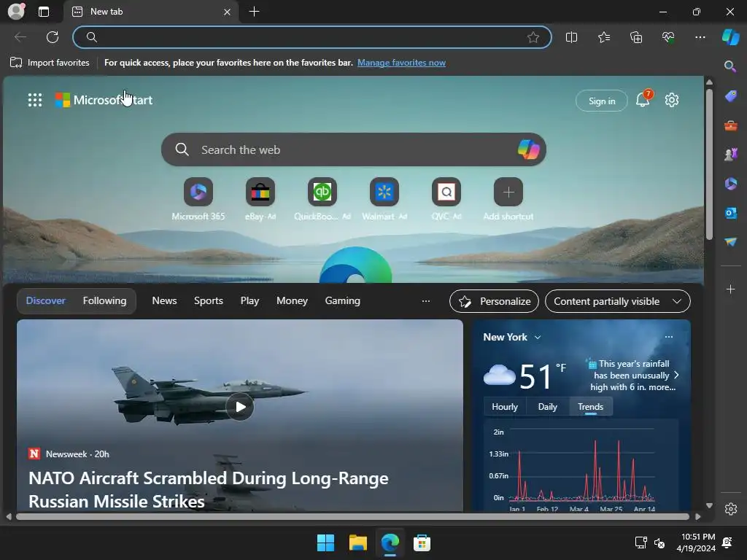Open Collections panel
Viewport: 747px width, 560px height.
636,37
